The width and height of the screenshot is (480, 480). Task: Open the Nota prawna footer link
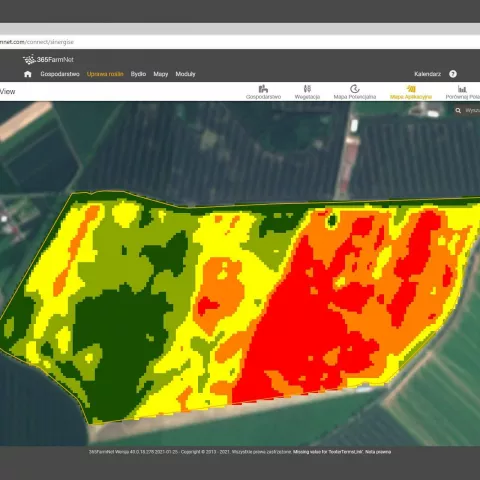pyautogui.click(x=378, y=452)
